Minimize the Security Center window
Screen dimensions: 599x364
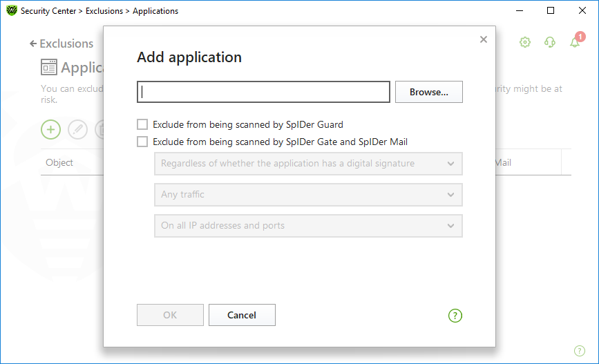(x=520, y=10)
